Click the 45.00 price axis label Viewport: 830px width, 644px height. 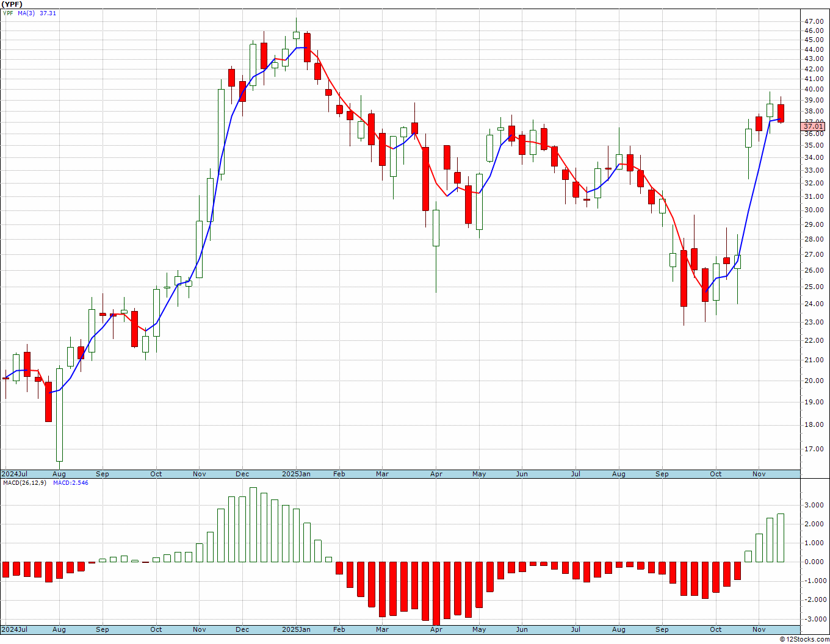814,40
